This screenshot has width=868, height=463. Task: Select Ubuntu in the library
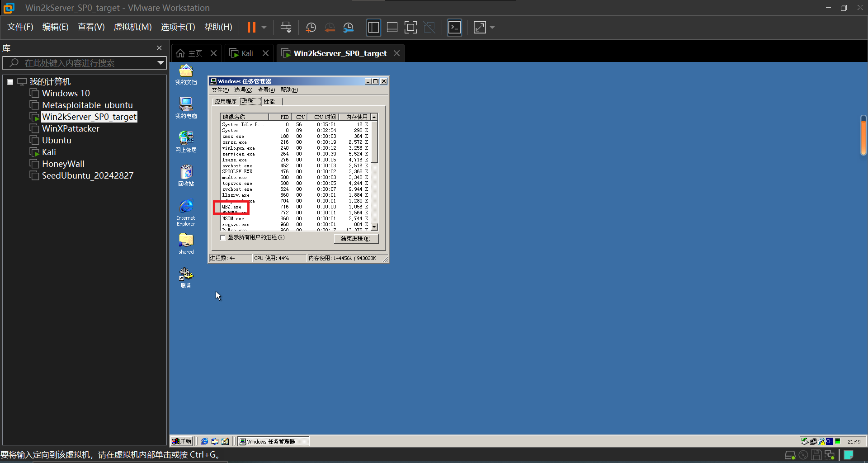point(57,140)
